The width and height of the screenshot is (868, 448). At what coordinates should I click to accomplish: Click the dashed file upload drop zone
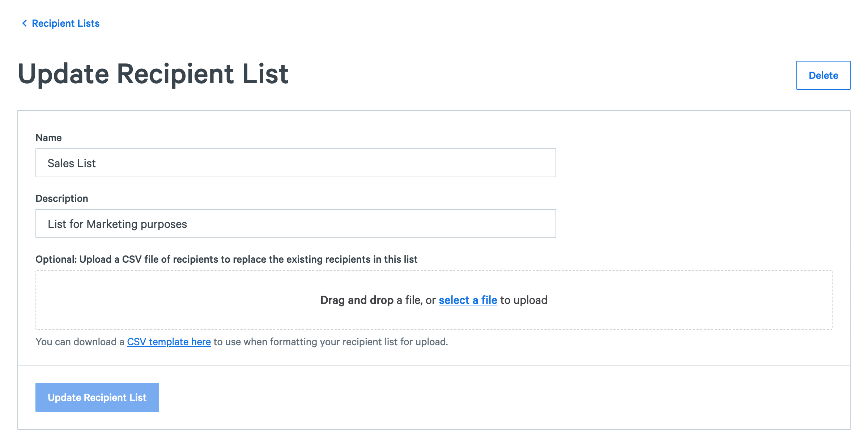[434, 300]
